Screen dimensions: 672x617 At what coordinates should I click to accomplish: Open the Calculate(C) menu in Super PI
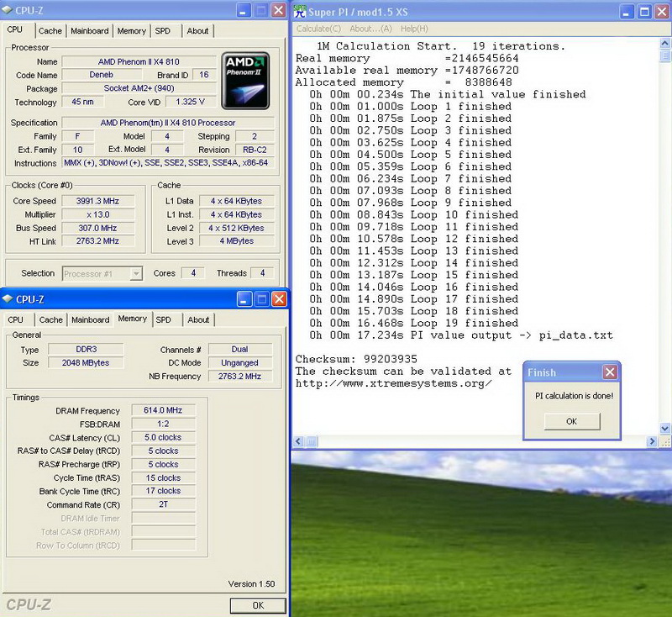[319, 29]
